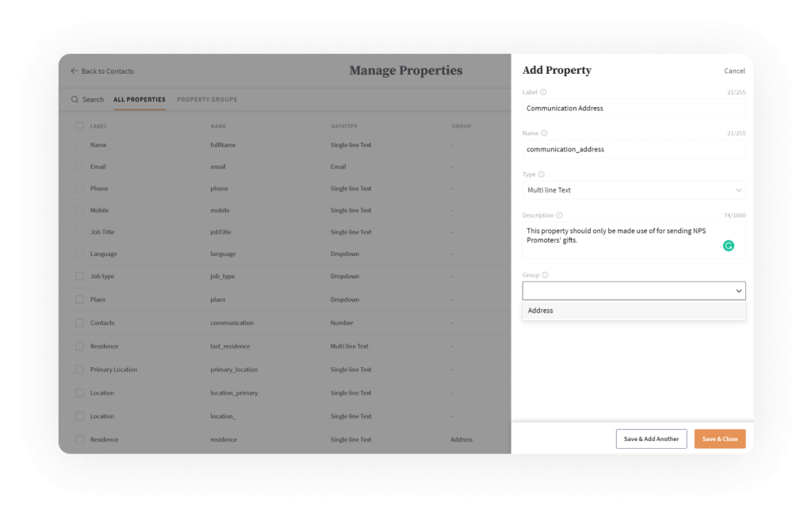The height and width of the screenshot is (517, 812).
Task: Click the info icon next to Label
Action: (543, 92)
